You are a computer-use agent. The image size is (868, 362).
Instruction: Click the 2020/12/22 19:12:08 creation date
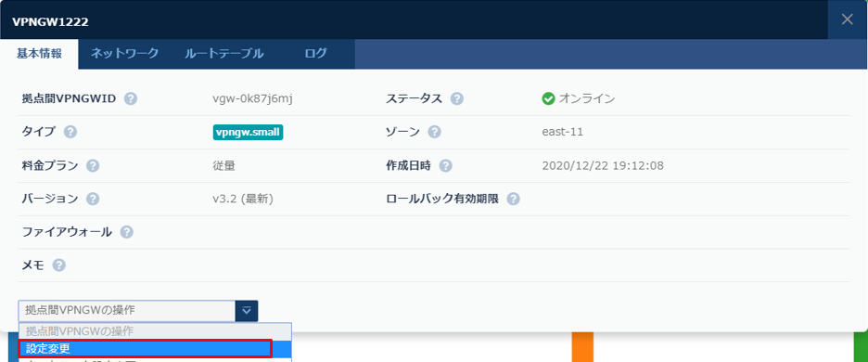click(x=603, y=166)
